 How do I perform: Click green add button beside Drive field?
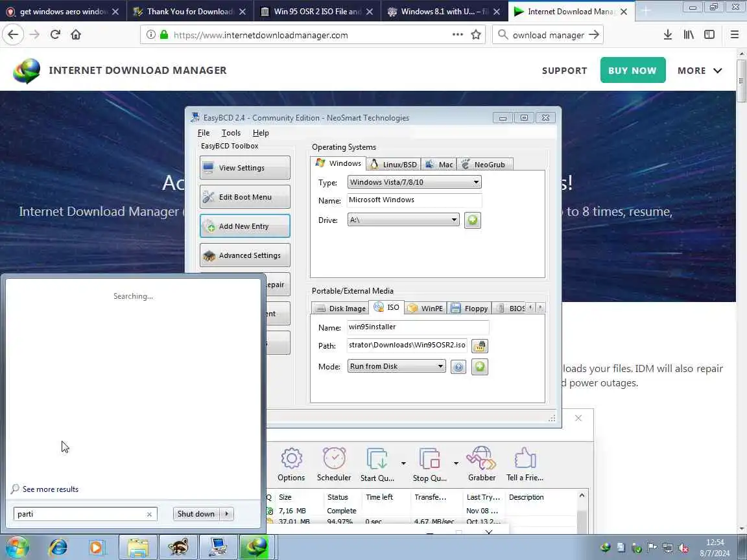pyautogui.click(x=472, y=220)
